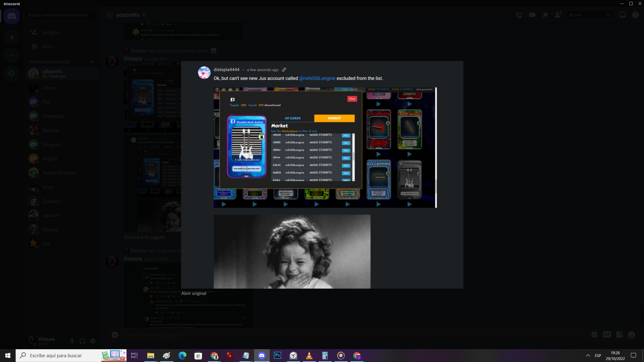This screenshot has width=644, height=362.
Task: Open the GIF picker
Action: pyautogui.click(x=607, y=335)
